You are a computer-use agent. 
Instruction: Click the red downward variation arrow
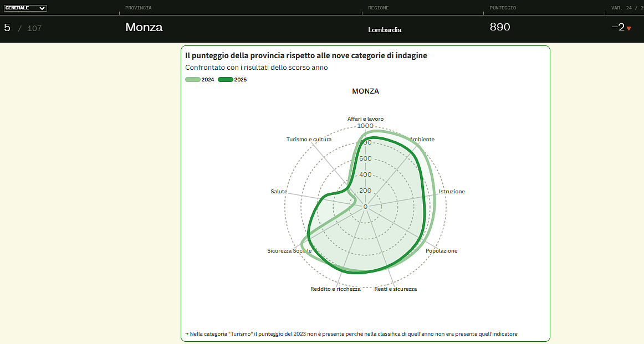pyautogui.click(x=628, y=28)
